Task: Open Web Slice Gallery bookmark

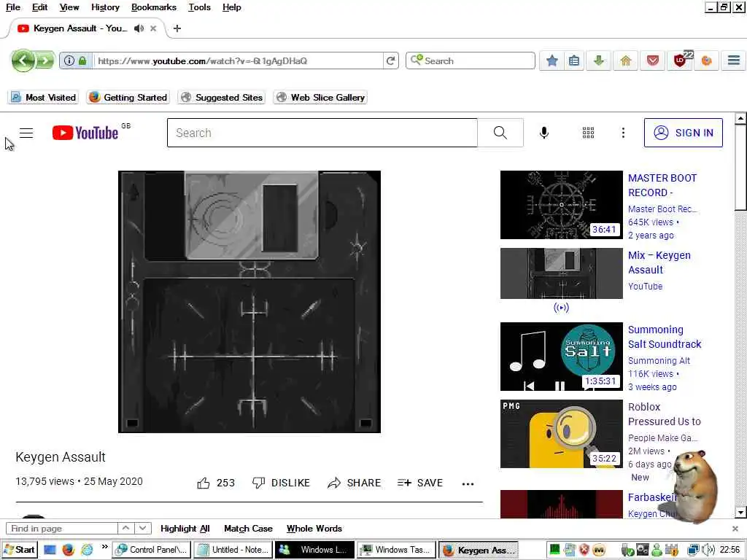Action: [321, 97]
